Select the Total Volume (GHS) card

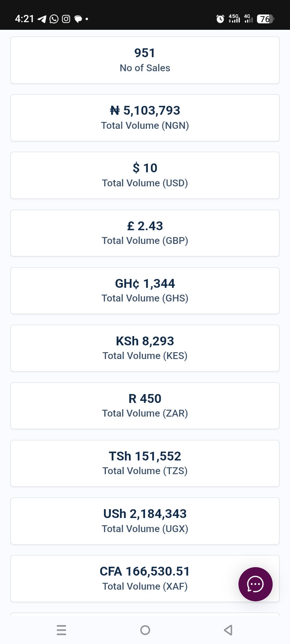145,291
